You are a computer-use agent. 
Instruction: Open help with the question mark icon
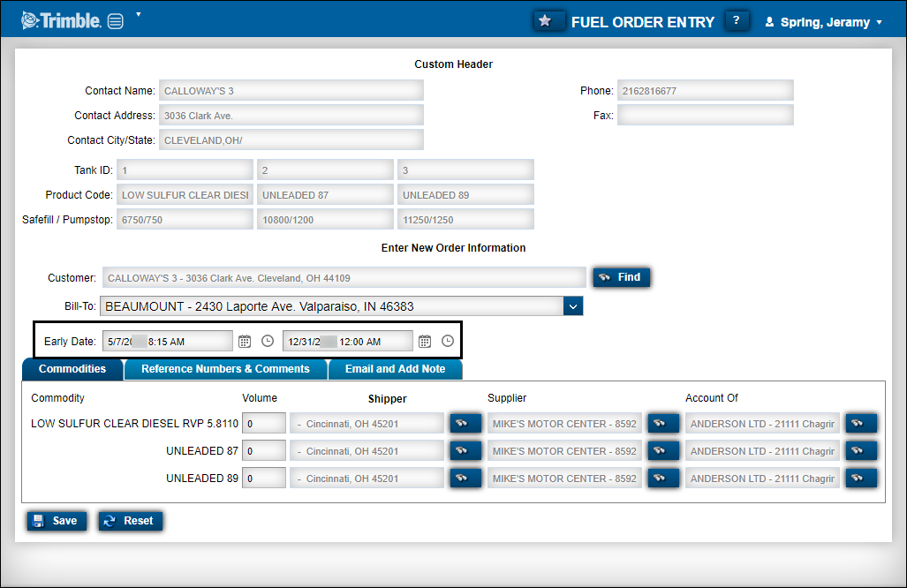[736, 21]
